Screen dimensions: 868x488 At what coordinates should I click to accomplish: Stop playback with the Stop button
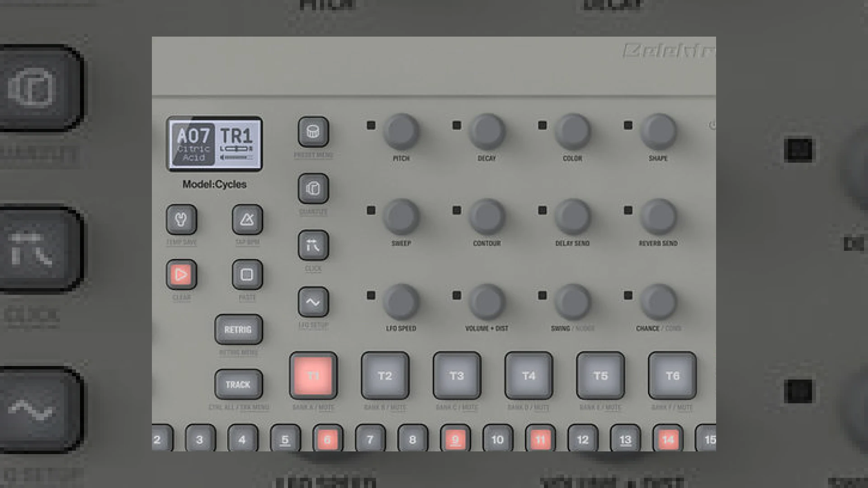pos(247,274)
